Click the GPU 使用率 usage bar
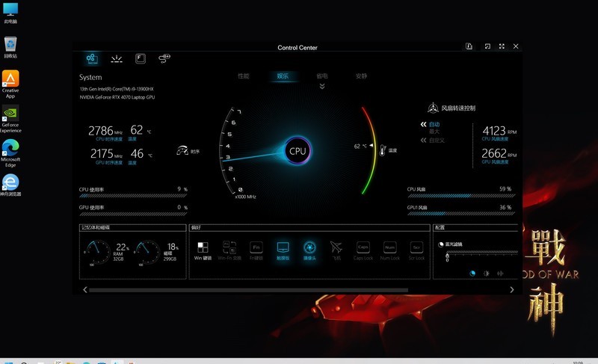The width and height of the screenshot is (598, 364). click(x=133, y=214)
